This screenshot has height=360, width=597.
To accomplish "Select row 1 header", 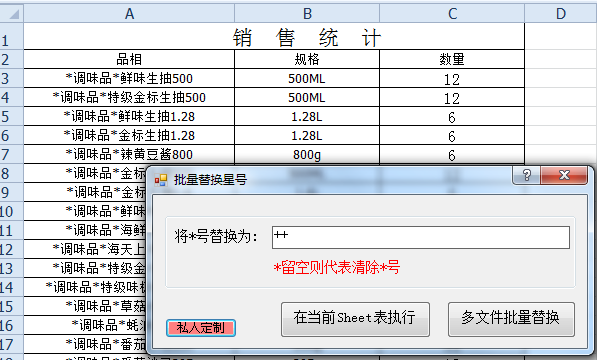I will coord(11,36).
